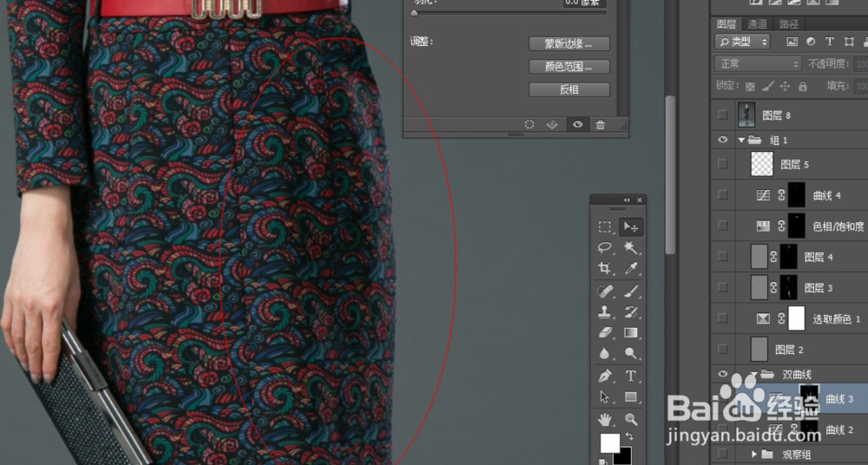Select the Lasso tool
Viewport: 868px width, 465px height.
pyautogui.click(x=604, y=247)
